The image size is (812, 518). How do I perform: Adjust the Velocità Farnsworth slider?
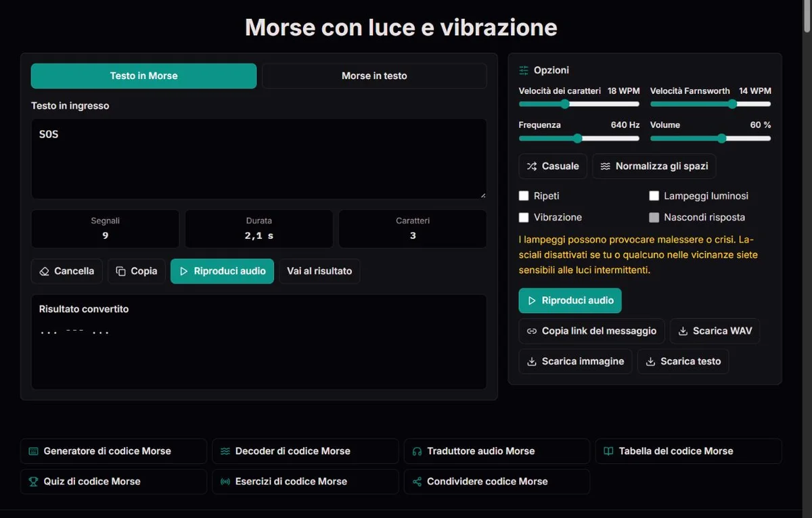710,104
